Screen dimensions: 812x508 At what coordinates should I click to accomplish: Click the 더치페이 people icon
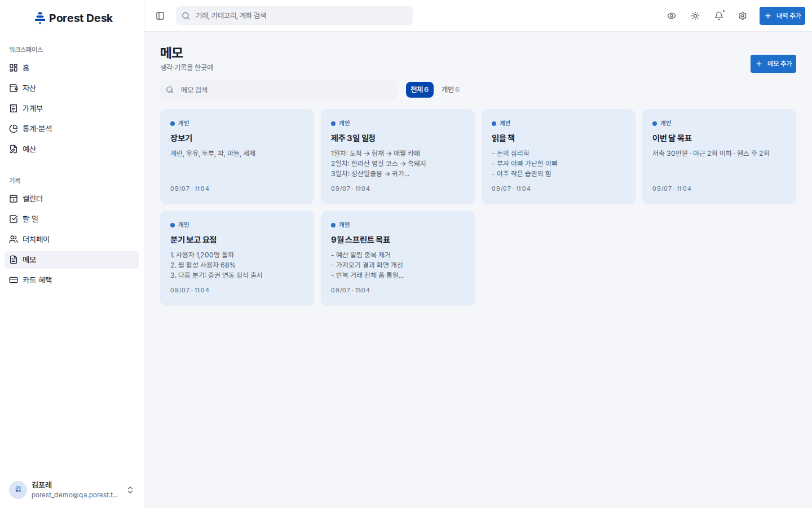coord(14,239)
